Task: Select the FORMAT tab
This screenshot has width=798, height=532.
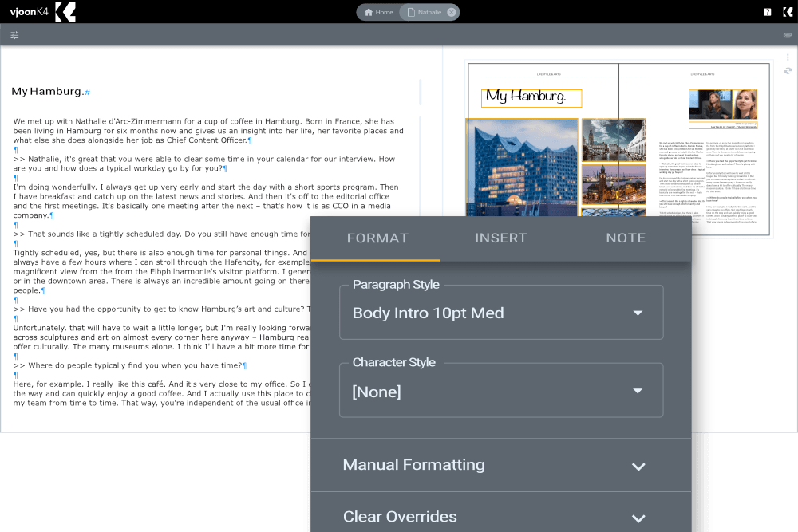Action: [377, 238]
